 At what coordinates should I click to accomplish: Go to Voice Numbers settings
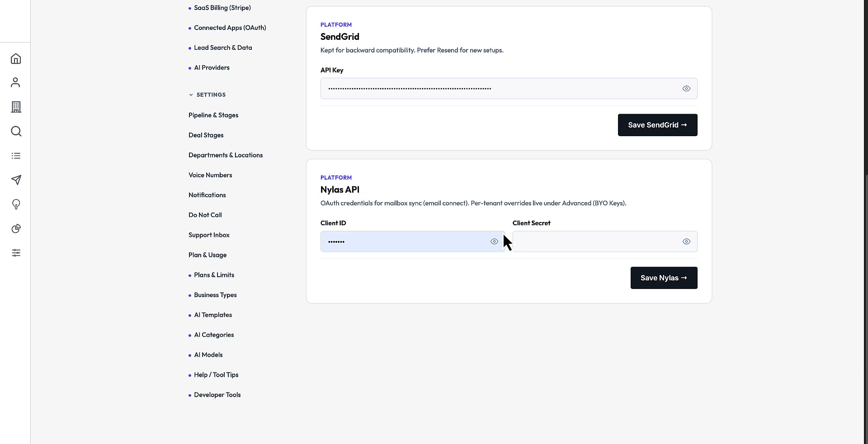point(210,175)
